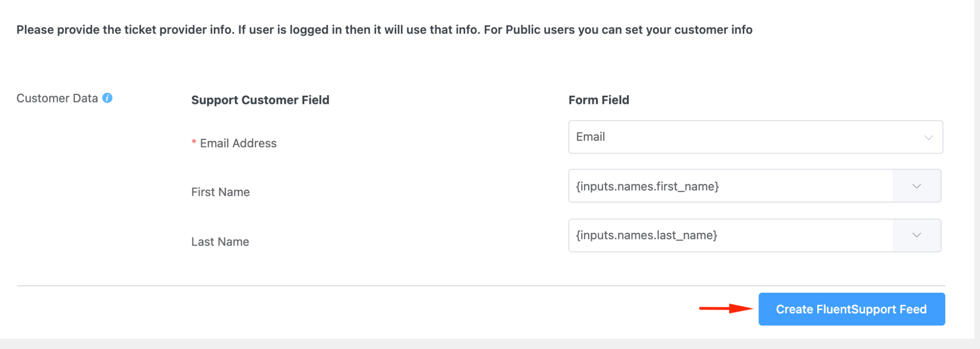The image size is (980, 349).
Task: Click the Customer Data section label
Action: (58, 98)
